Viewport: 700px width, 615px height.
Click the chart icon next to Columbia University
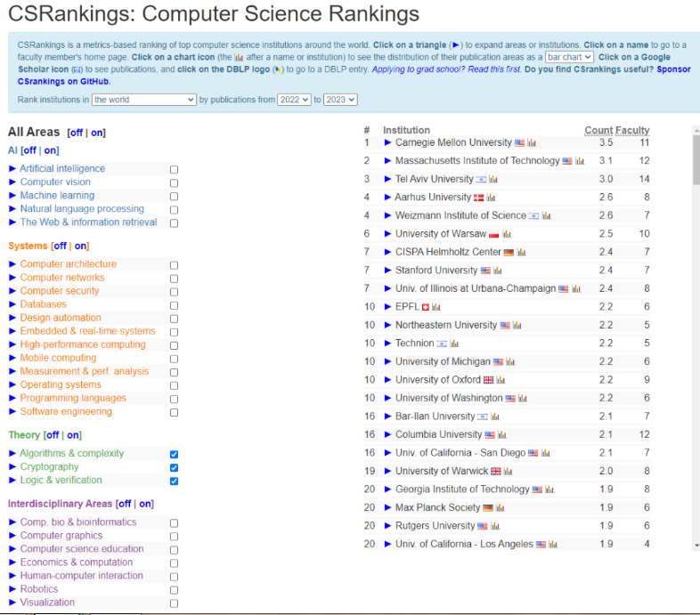(x=501, y=435)
